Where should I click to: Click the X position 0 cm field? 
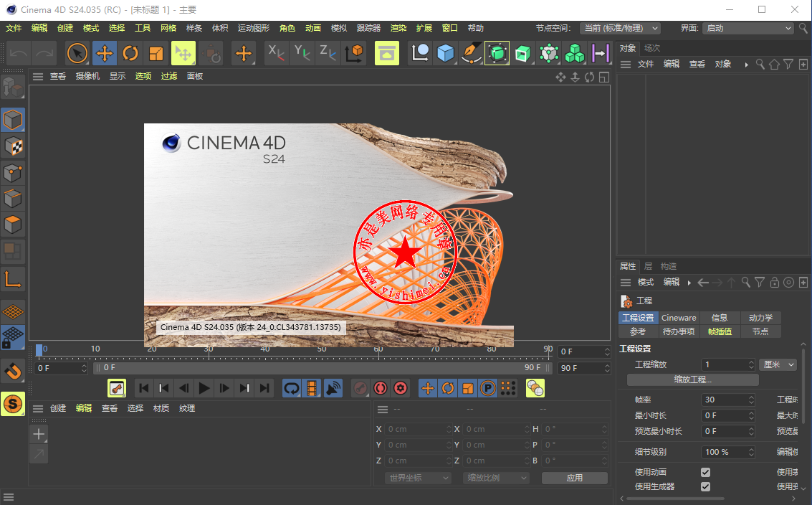pos(417,429)
